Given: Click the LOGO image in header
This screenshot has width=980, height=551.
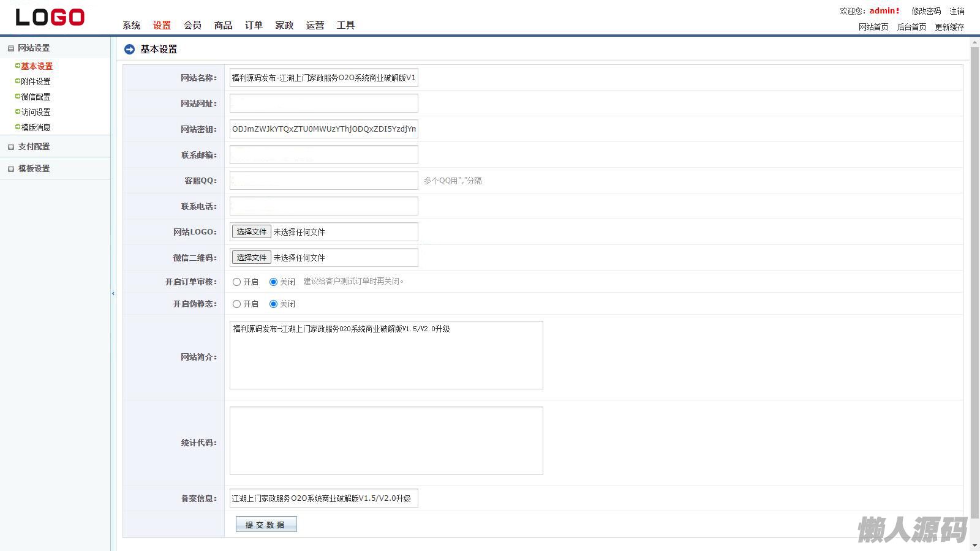Looking at the screenshot, I should [x=50, y=17].
